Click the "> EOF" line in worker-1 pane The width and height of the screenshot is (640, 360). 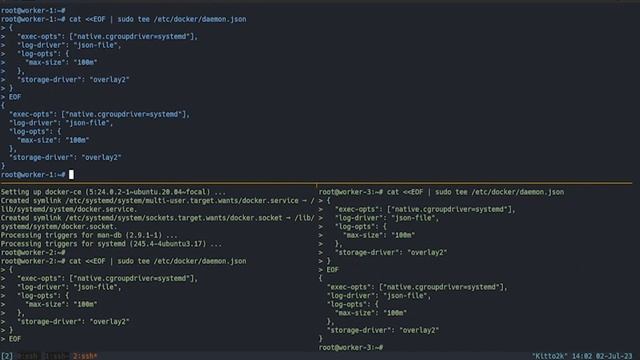click(11, 97)
